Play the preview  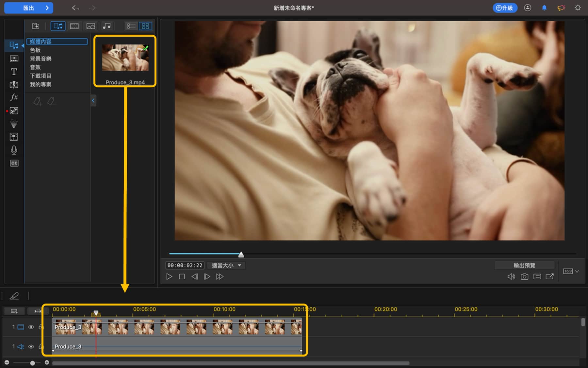pos(169,277)
